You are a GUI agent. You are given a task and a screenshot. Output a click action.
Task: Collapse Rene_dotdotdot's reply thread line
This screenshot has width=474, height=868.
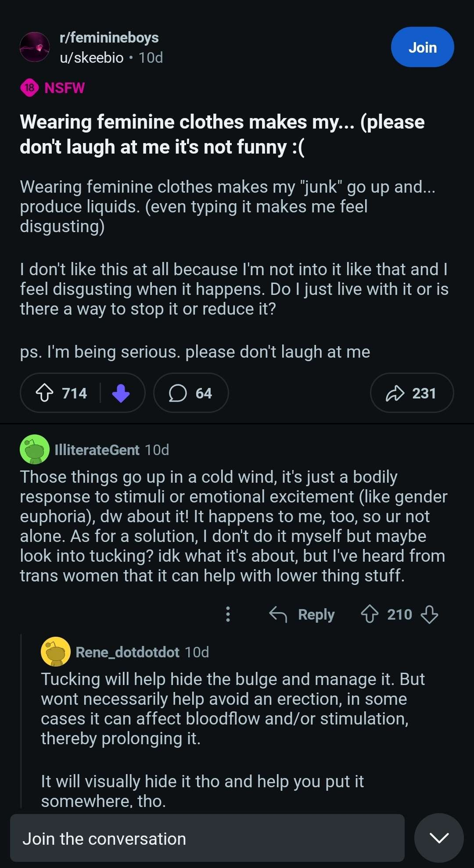pyautogui.click(x=21, y=720)
